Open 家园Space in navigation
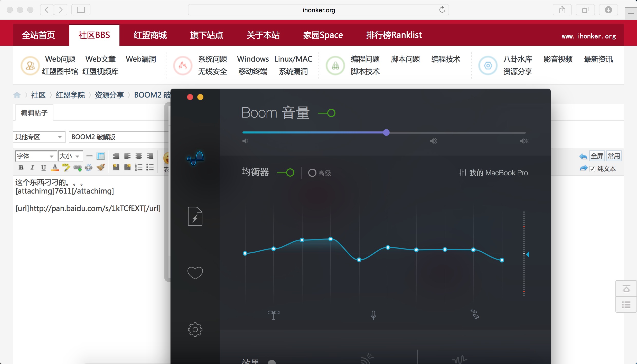637x364 pixels. pyautogui.click(x=323, y=35)
